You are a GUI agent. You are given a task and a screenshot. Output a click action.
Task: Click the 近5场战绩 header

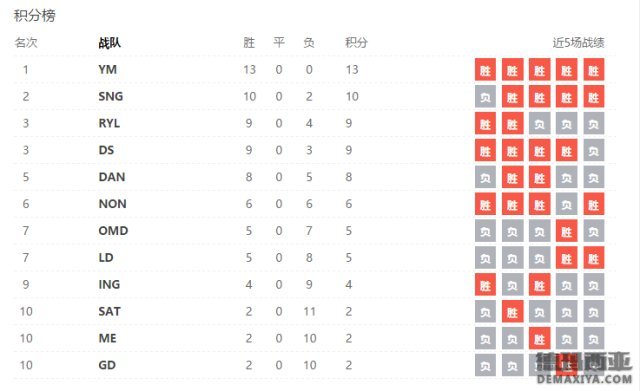point(578,42)
